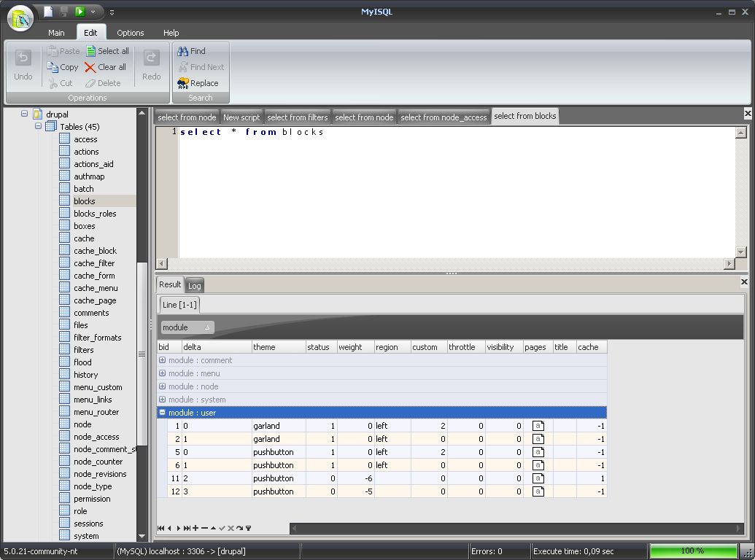
Task: Select the Line [1-1] result tab
Action: [x=179, y=305]
